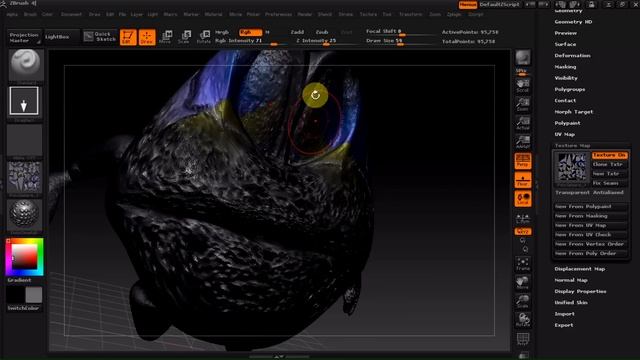This screenshot has height=360, width=640.
Task: Expand the Displacement Map subpalette
Action: [x=580, y=269]
